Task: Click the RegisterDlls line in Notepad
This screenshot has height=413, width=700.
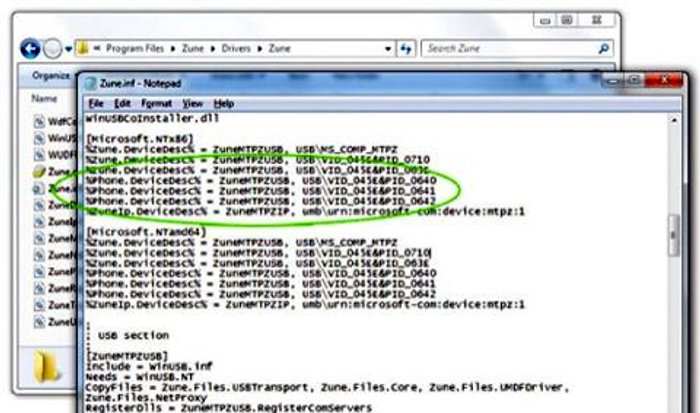Action: tap(229, 408)
